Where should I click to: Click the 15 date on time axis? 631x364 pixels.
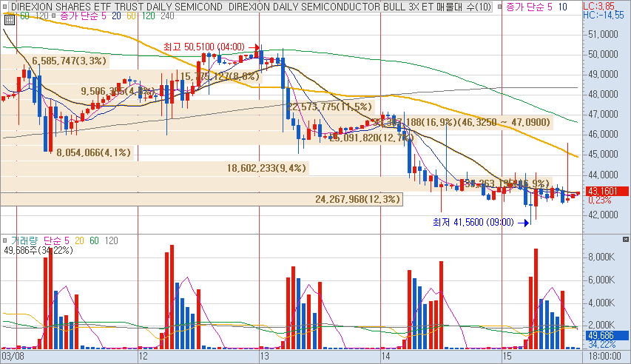pyautogui.click(x=507, y=356)
